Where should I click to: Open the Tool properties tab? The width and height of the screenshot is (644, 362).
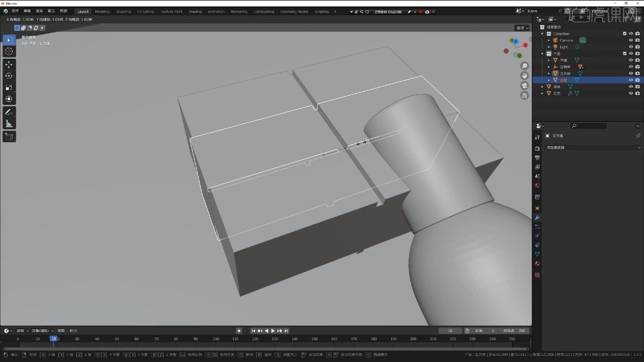537,137
